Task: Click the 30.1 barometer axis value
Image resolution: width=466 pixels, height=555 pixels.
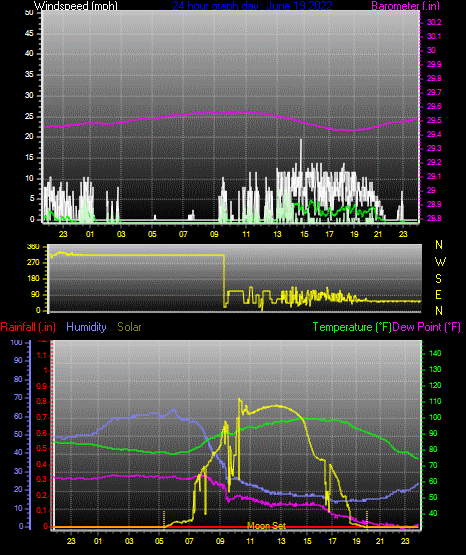Action: (x=434, y=36)
